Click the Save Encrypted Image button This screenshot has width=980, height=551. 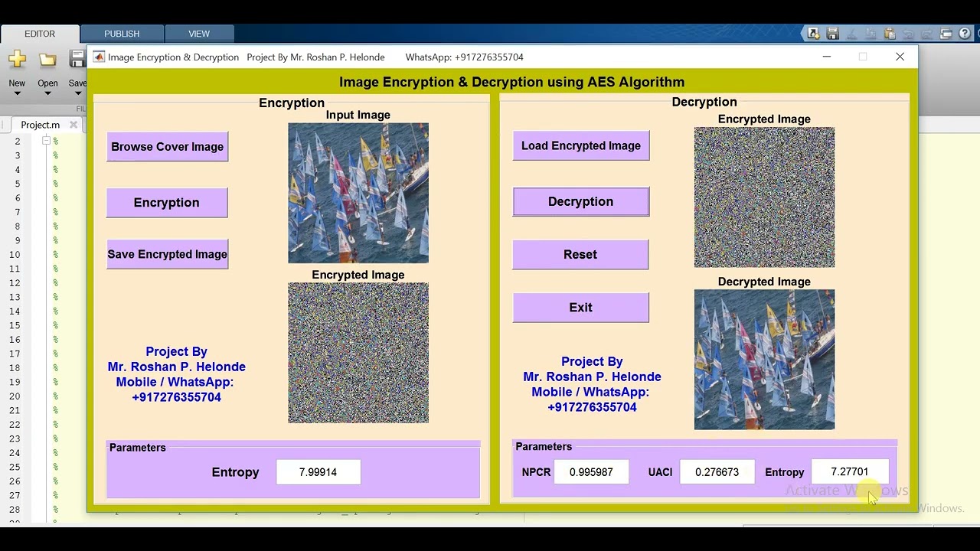tap(167, 254)
